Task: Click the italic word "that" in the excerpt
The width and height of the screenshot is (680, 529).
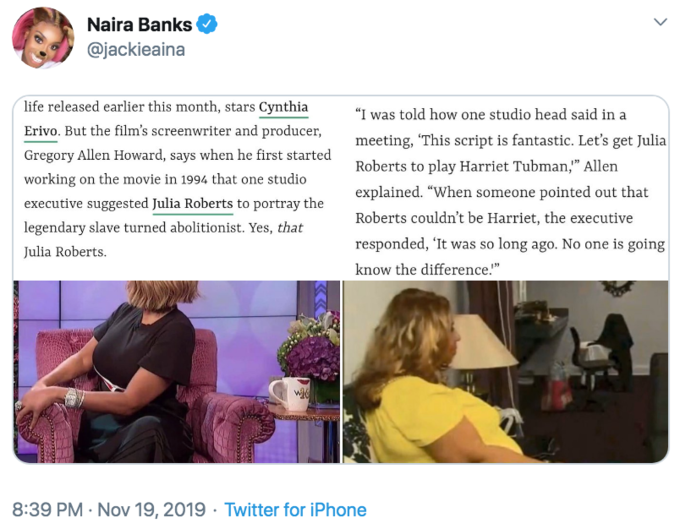Action: click(x=290, y=228)
